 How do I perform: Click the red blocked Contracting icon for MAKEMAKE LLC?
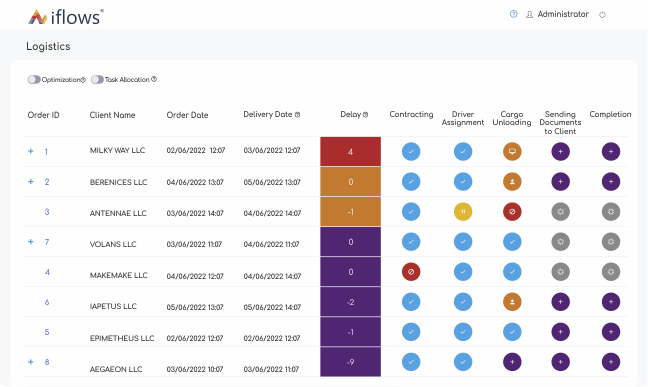(411, 272)
